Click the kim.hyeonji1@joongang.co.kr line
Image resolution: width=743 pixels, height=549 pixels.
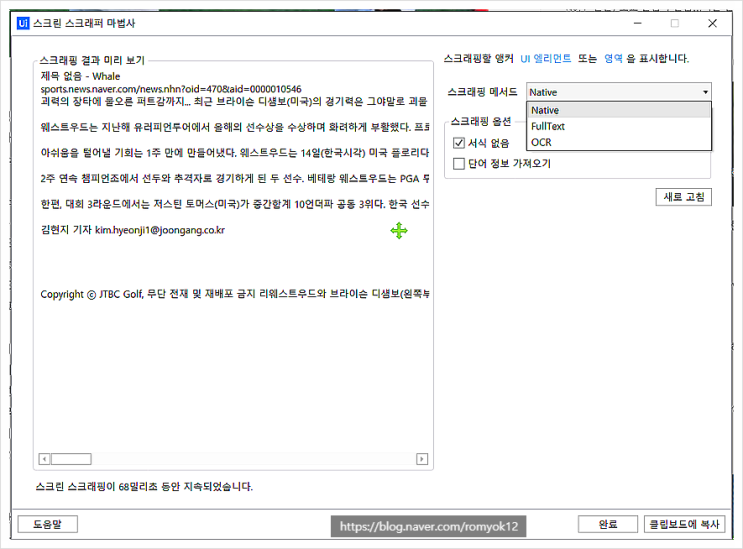[x=133, y=230]
